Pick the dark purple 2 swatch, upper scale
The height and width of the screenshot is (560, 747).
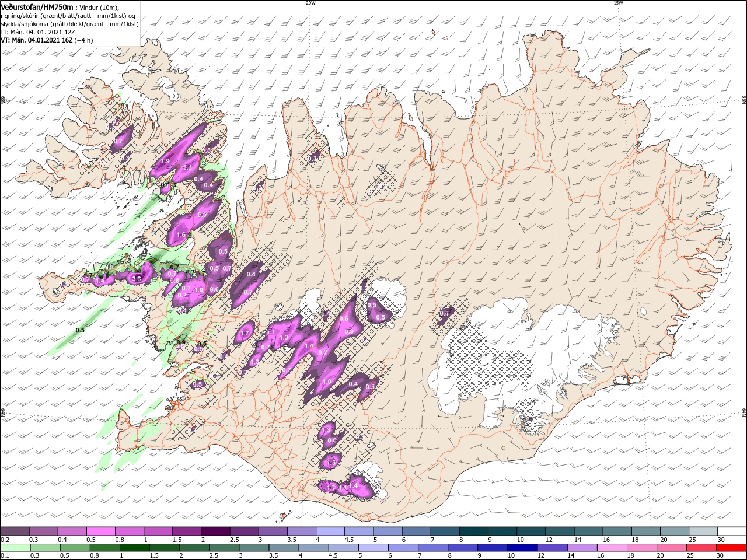[x=215, y=531]
